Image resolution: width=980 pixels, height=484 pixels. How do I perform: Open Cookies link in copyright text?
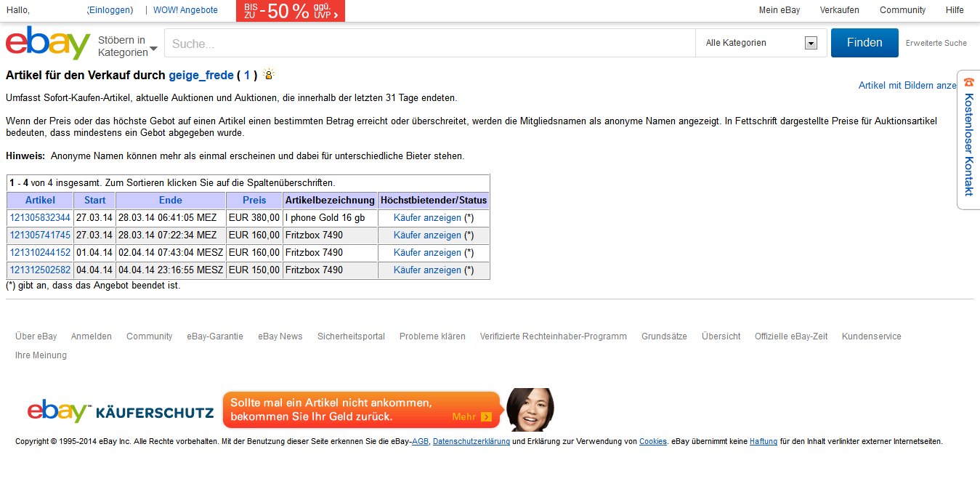coord(653,441)
